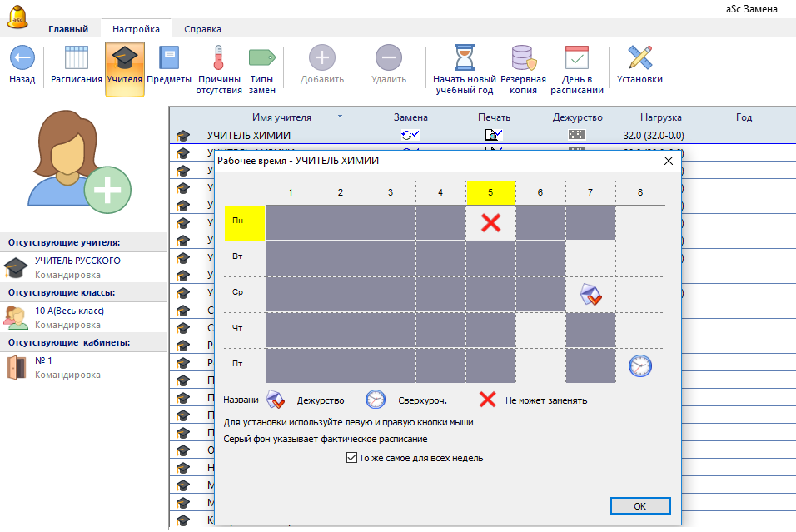Click the Нагрузка column header
The height and width of the screenshot is (532, 796).
pos(660,117)
